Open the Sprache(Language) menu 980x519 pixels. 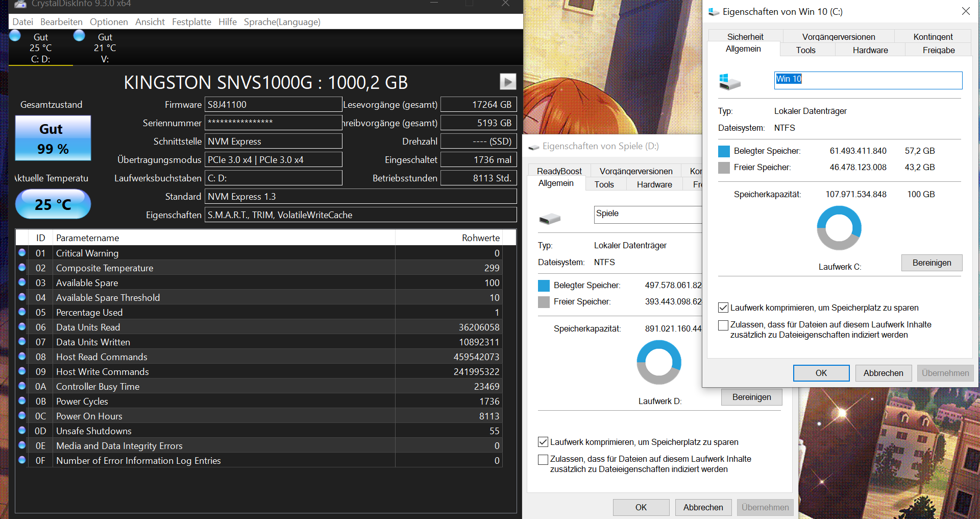click(x=282, y=22)
